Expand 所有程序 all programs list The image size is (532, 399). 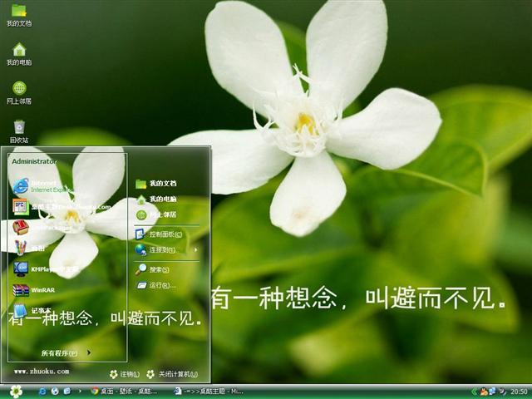(x=66, y=352)
